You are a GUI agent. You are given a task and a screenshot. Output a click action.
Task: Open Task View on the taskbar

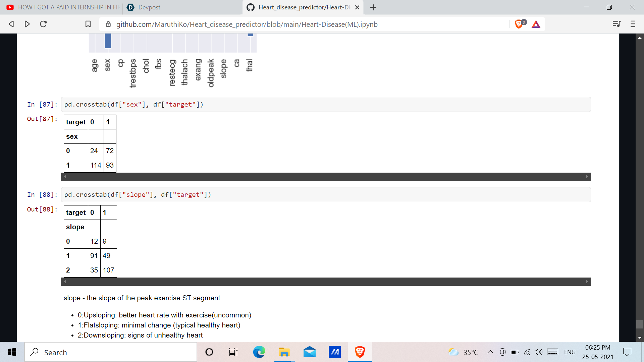coord(233,352)
